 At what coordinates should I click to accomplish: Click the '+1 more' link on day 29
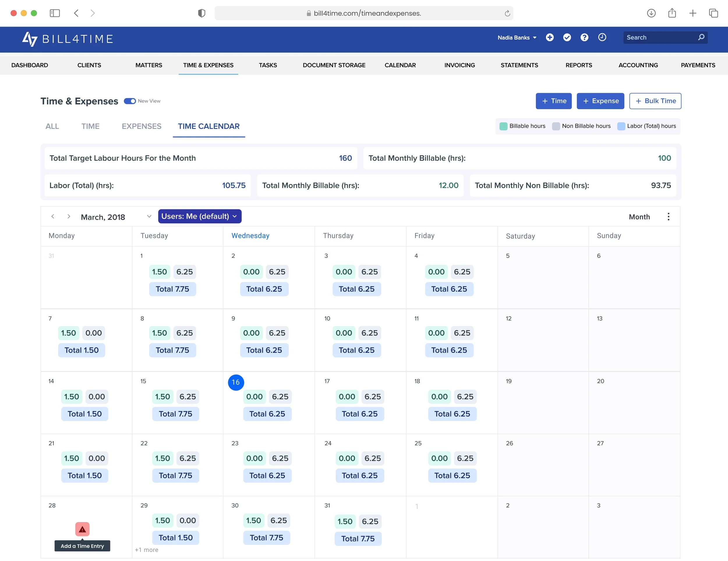pos(146,550)
